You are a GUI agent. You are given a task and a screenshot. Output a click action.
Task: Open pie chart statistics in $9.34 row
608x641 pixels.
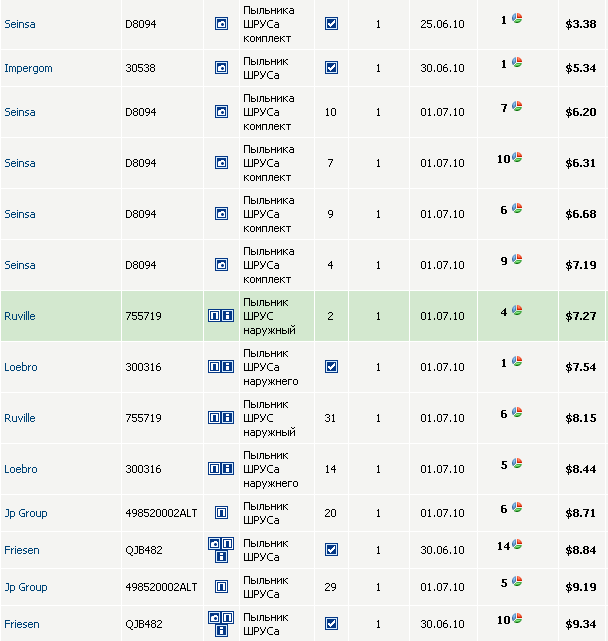[x=518, y=619]
